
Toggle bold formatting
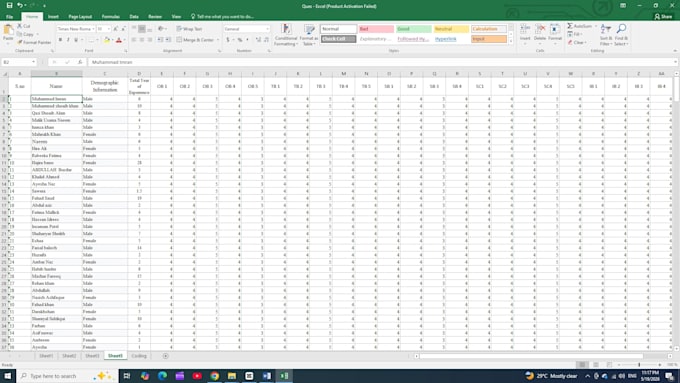click(x=60, y=40)
